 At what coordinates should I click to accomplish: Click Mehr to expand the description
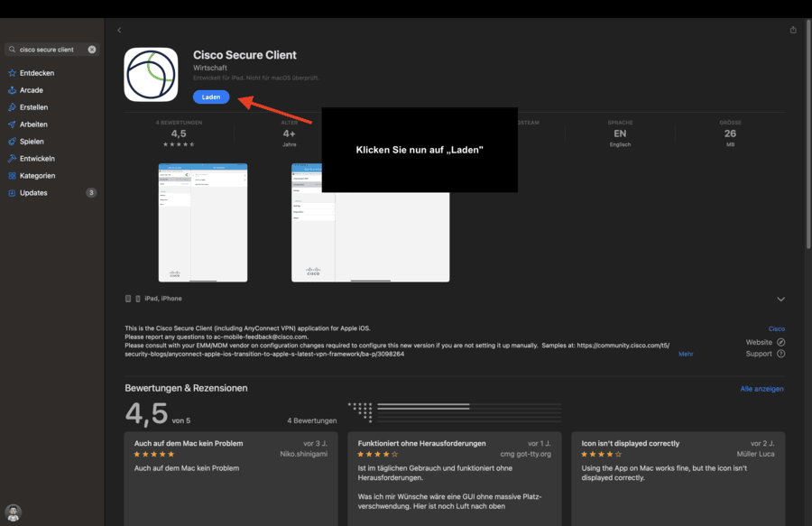(686, 354)
